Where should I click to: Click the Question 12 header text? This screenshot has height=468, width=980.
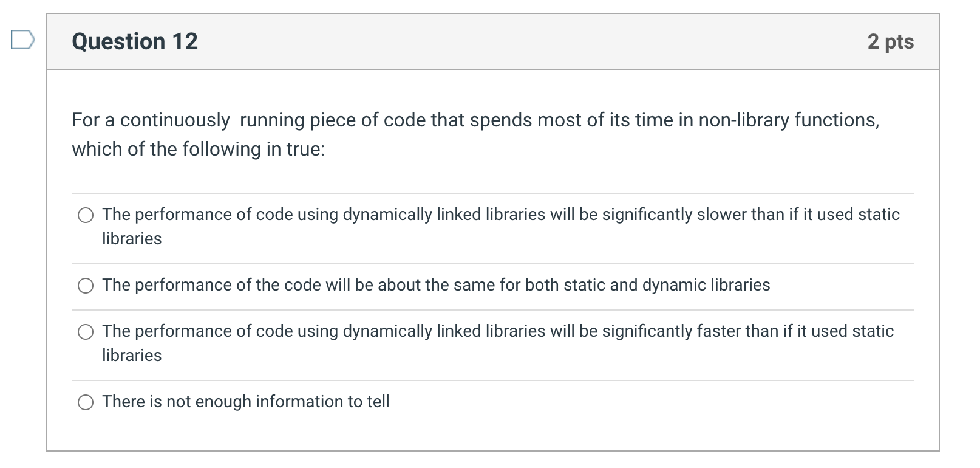(134, 41)
